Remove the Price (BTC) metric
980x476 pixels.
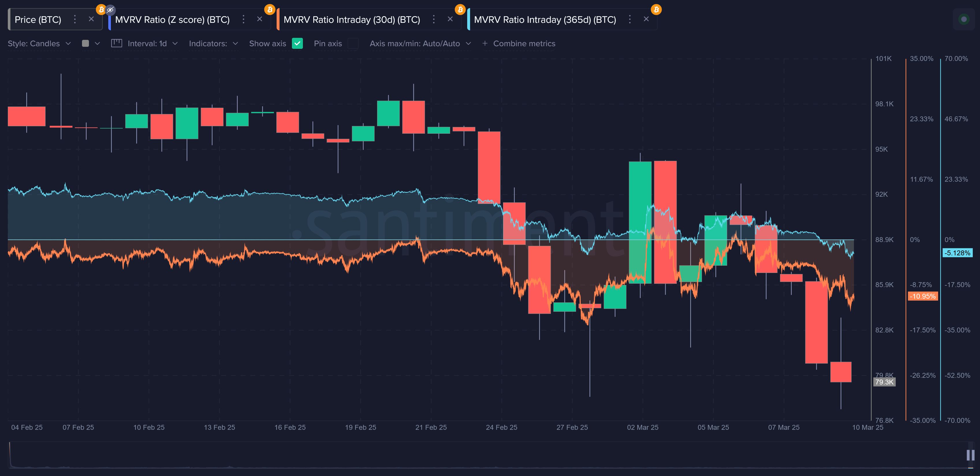[91, 19]
